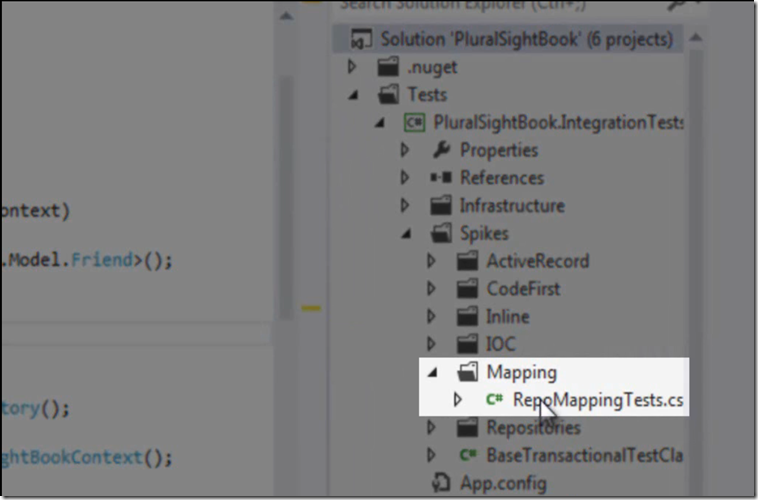Click the CodeFirst folder icon

click(x=467, y=289)
